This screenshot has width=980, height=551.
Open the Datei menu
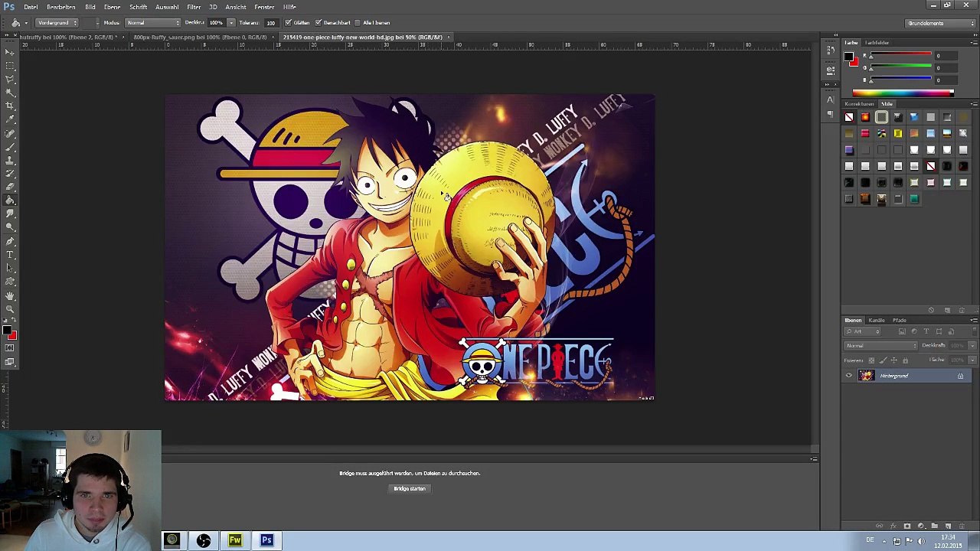tap(31, 7)
